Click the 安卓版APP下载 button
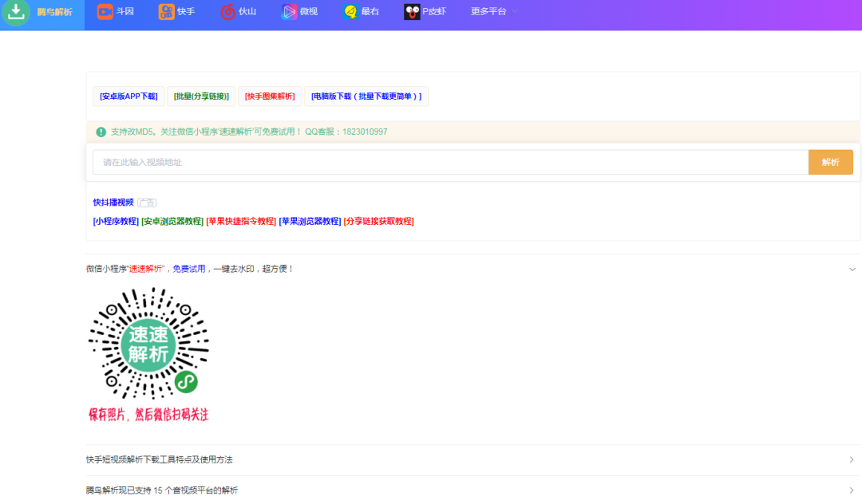The height and width of the screenshot is (504, 862). coord(129,96)
